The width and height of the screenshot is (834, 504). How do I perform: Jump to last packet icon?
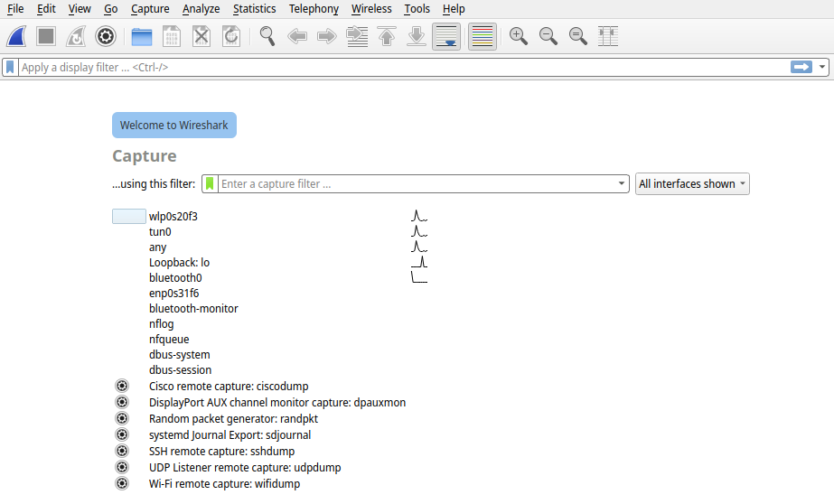(417, 36)
